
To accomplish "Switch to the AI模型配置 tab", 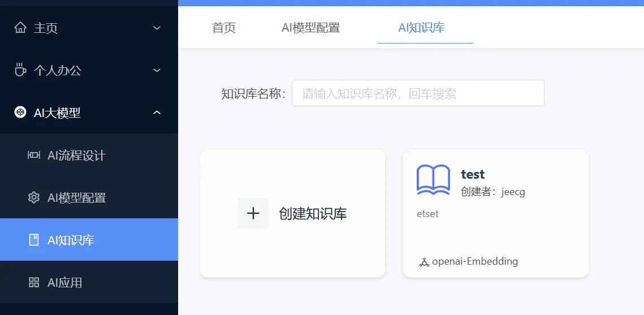I will pos(310,28).
